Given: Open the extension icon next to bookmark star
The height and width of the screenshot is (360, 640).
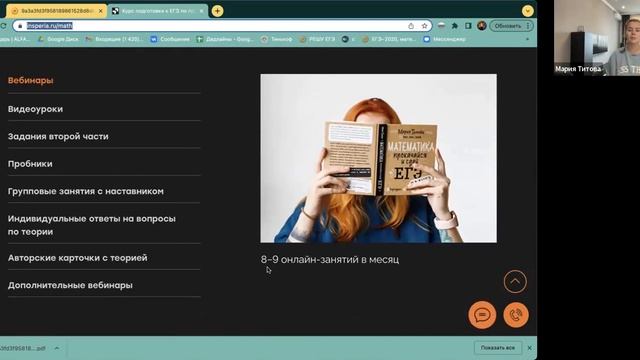Looking at the screenshot, I should point(441,26).
